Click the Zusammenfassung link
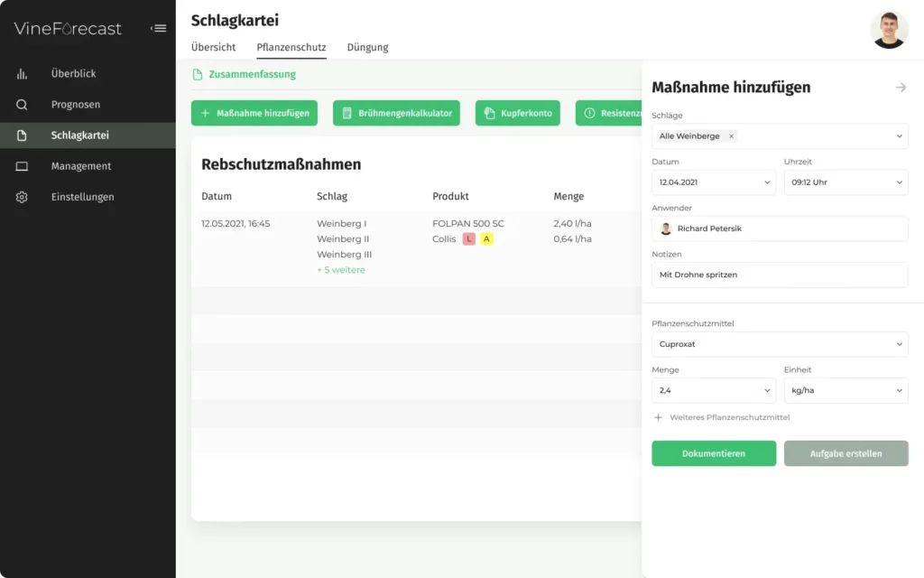The height and width of the screenshot is (578, 924). [x=253, y=74]
